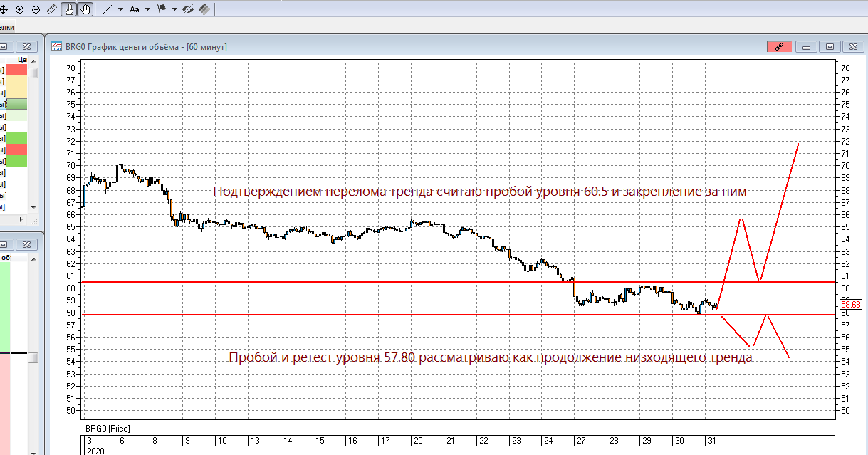This screenshot has height=455, width=868.
Task: Close the BRG0 chart window
Action: point(852,46)
